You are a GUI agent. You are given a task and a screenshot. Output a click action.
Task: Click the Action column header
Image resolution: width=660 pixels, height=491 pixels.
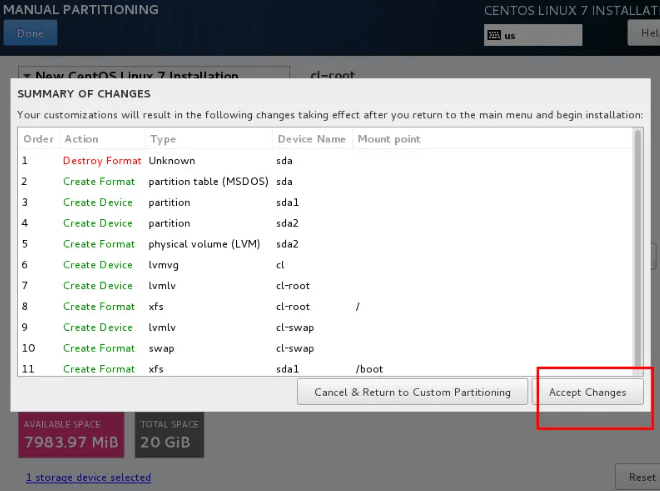pyautogui.click(x=103, y=139)
